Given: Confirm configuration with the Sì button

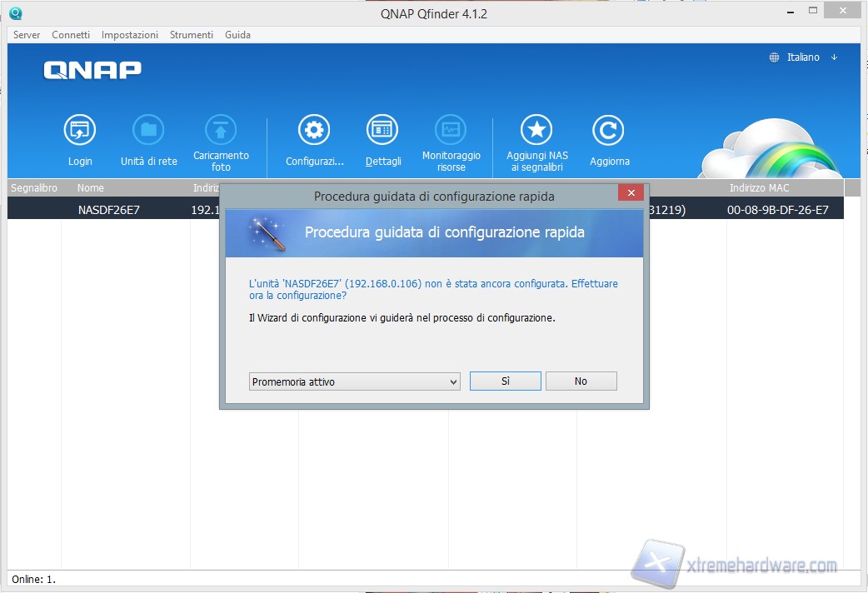Looking at the screenshot, I should (505, 381).
